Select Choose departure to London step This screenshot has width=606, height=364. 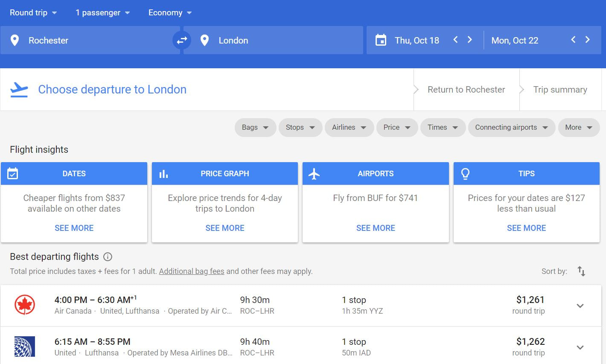click(x=112, y=90)
